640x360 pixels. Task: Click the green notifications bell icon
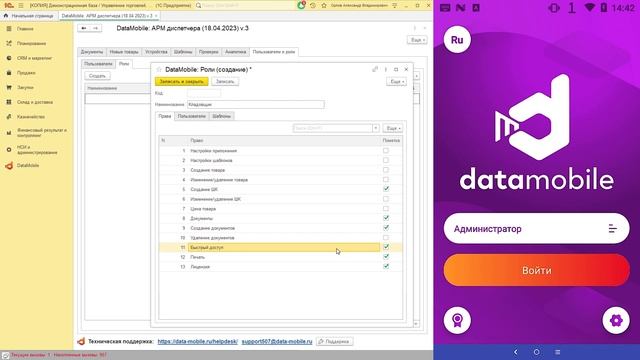tap(301, 5)
